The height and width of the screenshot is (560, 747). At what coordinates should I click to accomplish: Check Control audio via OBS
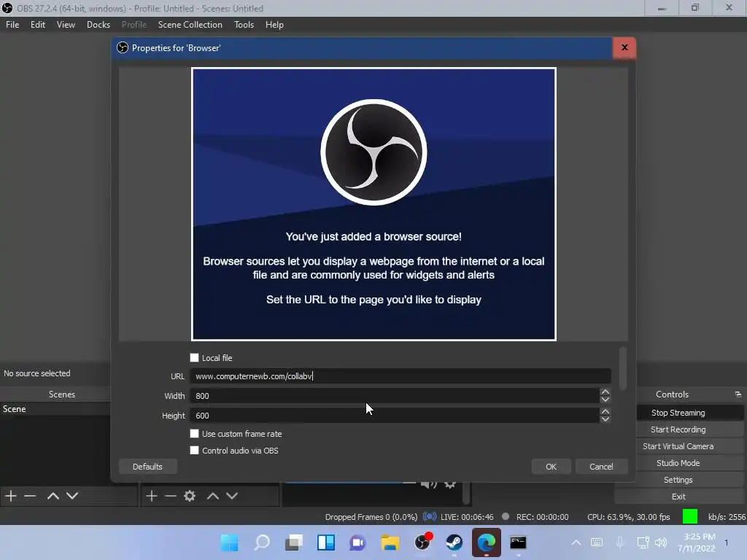[x=194, y=451]
